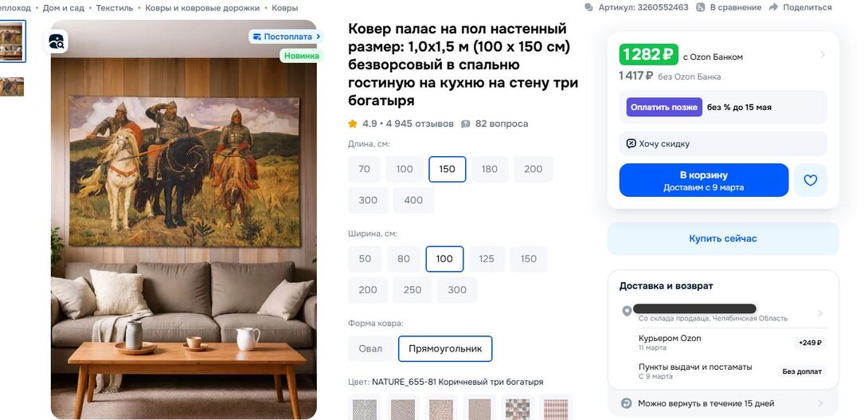Expand the 15-day return info chevron
Viewport: 868px width, 420px height.
pos(820,403)
